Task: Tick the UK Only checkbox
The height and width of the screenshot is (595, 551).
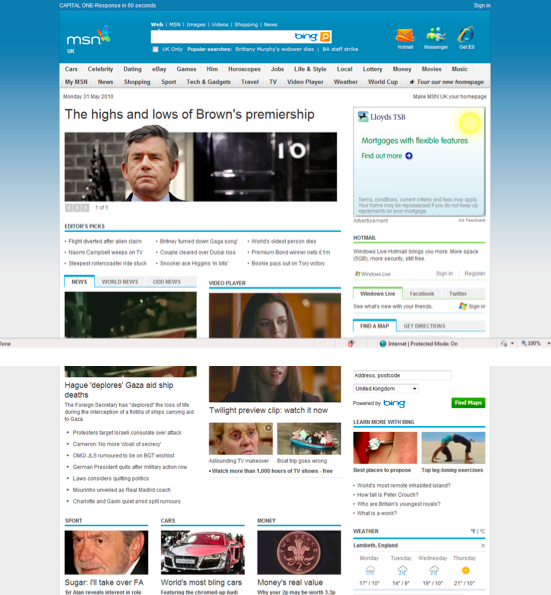Action: click(x=155, y=49)
